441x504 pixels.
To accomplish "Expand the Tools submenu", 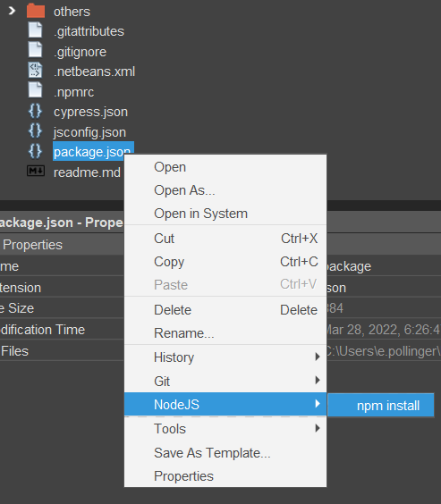I will tap(225, 428).
